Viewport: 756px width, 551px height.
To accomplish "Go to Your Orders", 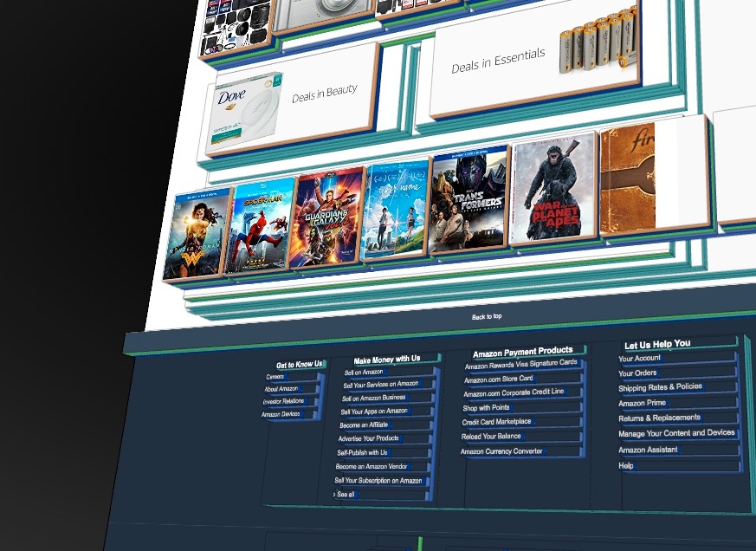I will pyautogui.click(x=637, y=373).
